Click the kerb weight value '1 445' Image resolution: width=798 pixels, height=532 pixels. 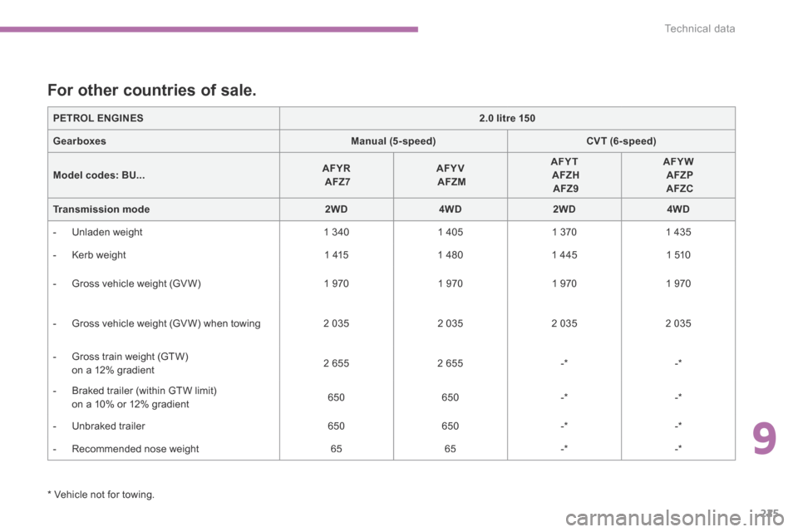(x=564, y=255)
